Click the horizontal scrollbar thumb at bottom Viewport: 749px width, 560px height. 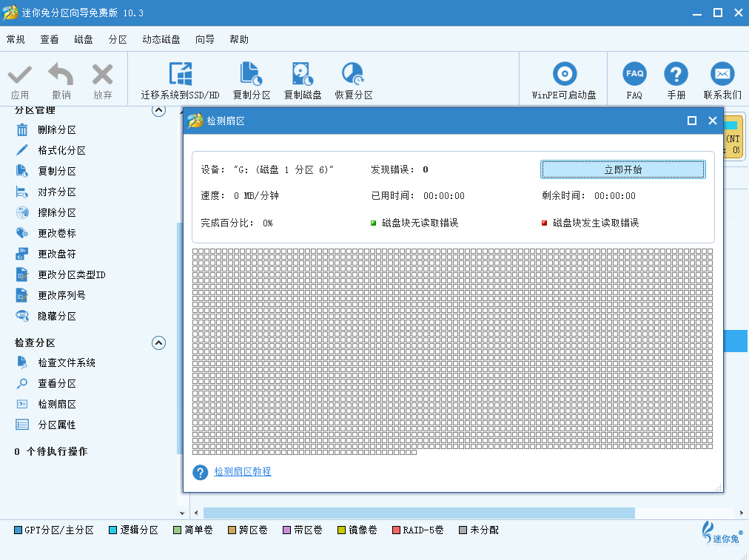(x=419, y=513)
